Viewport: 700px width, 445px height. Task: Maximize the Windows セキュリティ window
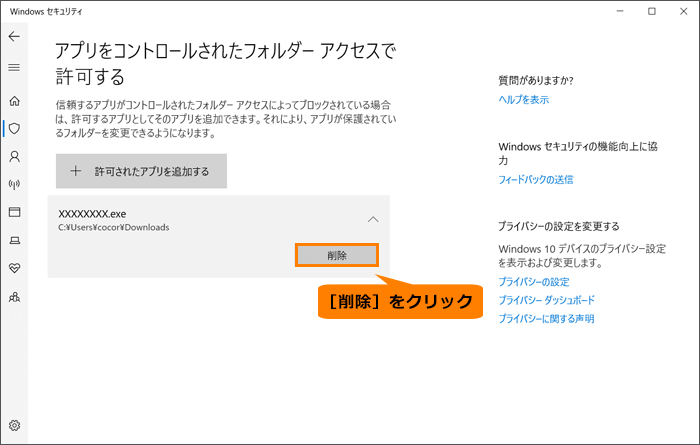(x=652, y=11)
